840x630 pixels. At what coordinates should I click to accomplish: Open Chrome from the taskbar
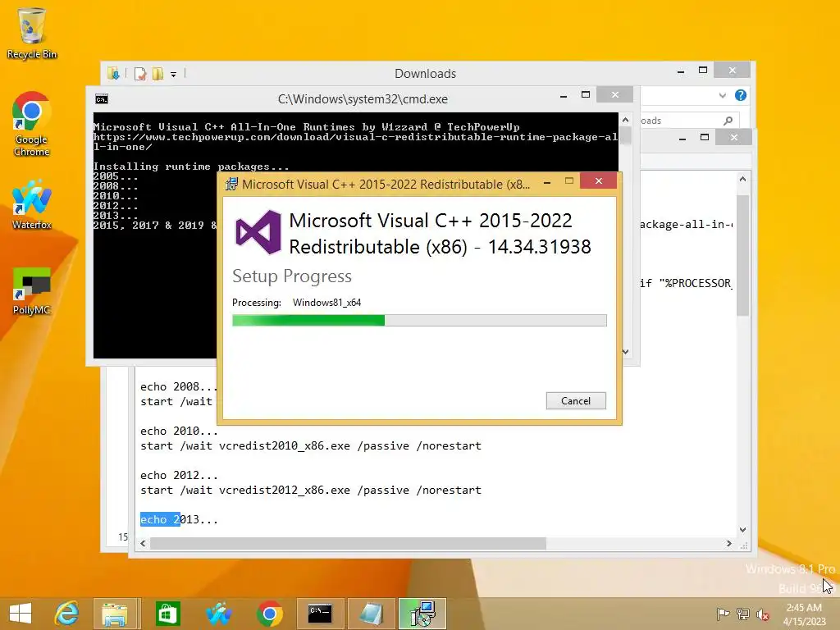(x=269, y=614)
